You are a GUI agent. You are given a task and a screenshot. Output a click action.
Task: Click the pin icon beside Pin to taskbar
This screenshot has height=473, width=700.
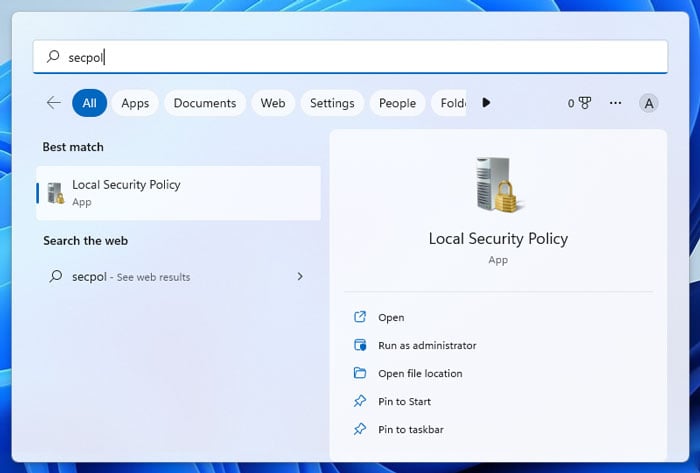point(360,429)
